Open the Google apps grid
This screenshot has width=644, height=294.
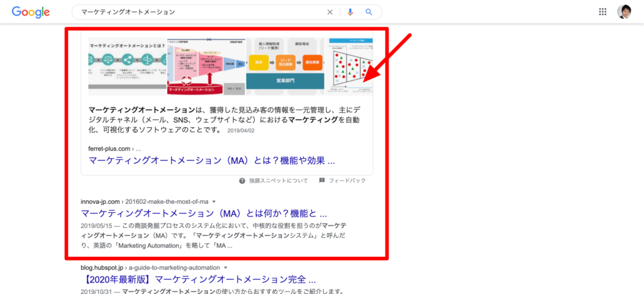[x=602, y=12]
